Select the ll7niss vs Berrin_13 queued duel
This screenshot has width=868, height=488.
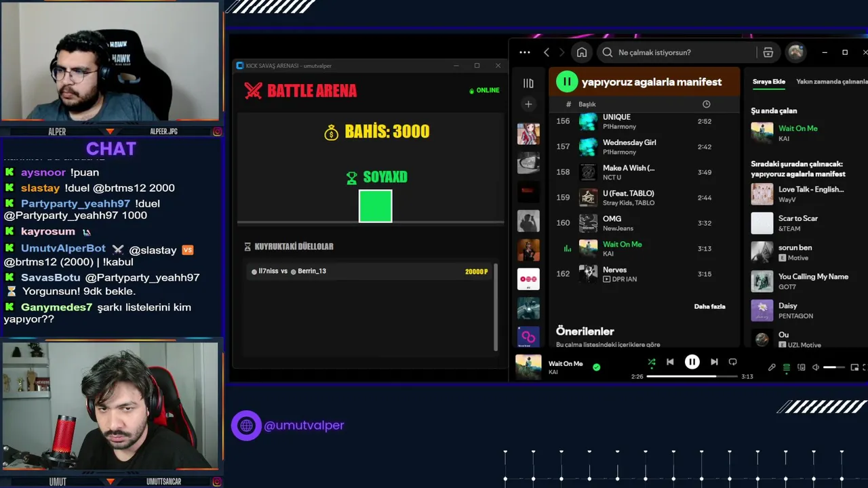[370, 271]
